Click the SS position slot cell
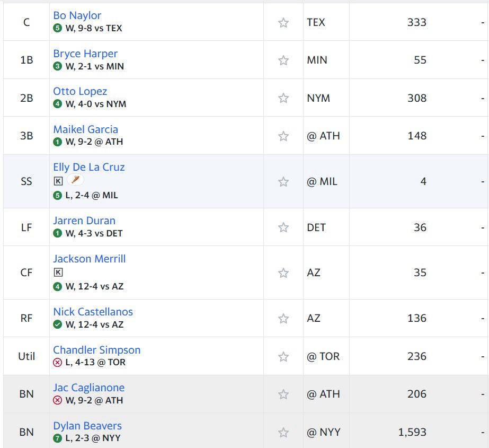 click(26, 181)
